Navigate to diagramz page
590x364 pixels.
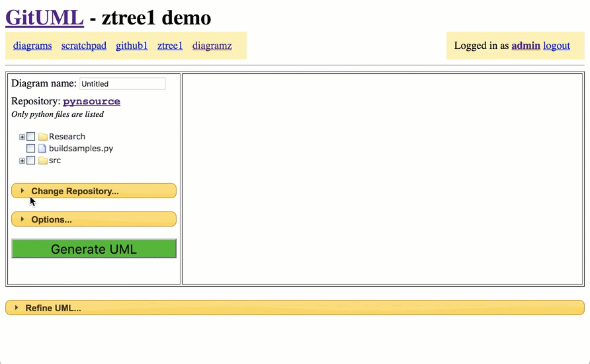212,46
